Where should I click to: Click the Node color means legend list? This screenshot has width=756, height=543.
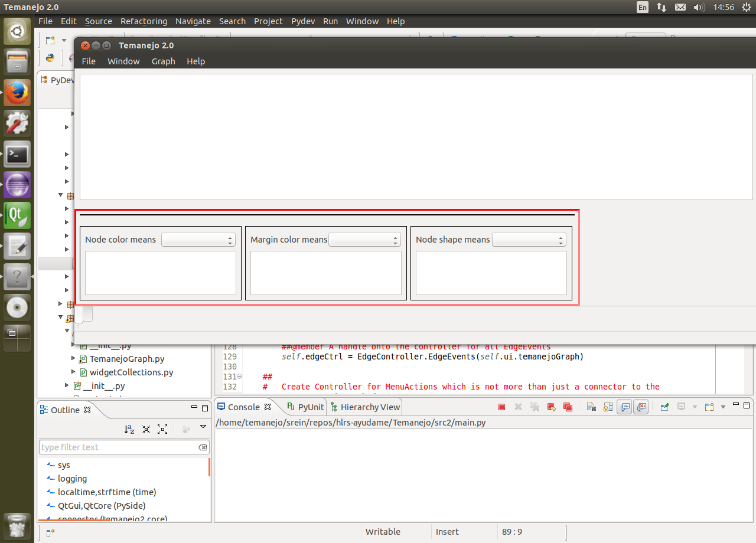[161, 273]
